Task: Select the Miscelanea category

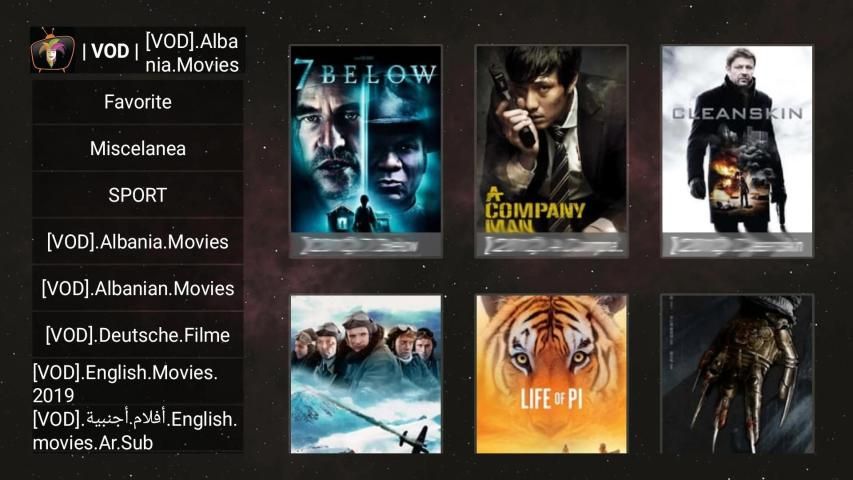Action: (x=138, y=149)
